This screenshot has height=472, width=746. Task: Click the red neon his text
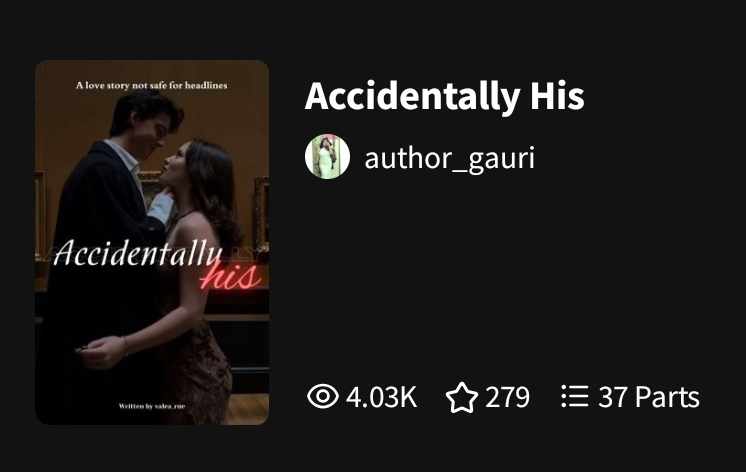[x=231, y=277]
